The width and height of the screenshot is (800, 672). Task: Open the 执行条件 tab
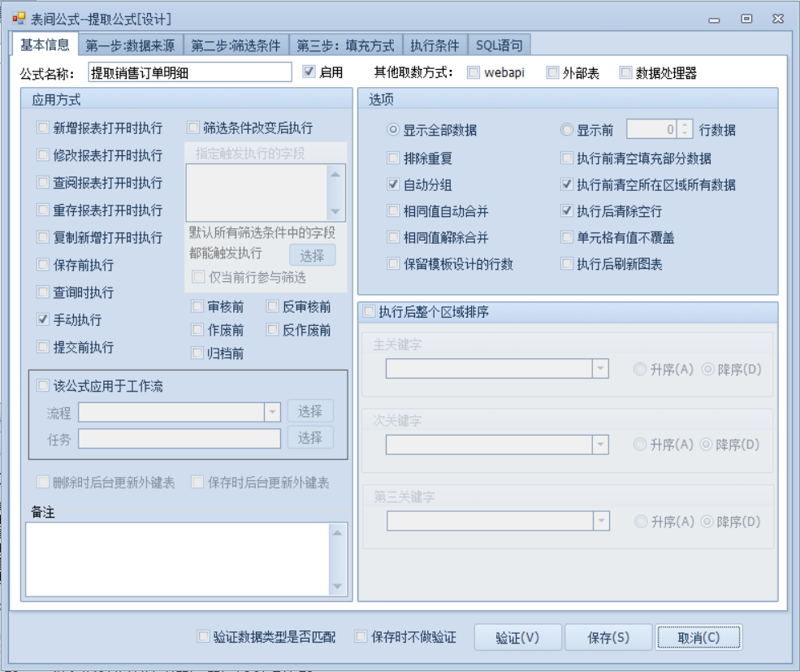pyautogui.click(x=435, y=46)
